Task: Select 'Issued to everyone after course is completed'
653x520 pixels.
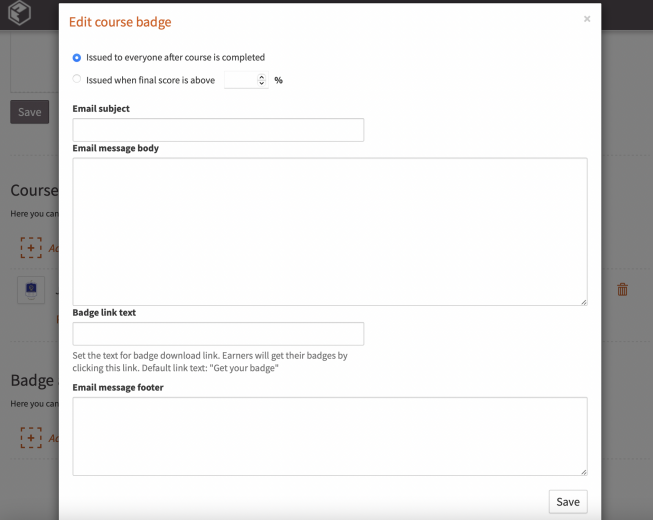Action: 77,58
